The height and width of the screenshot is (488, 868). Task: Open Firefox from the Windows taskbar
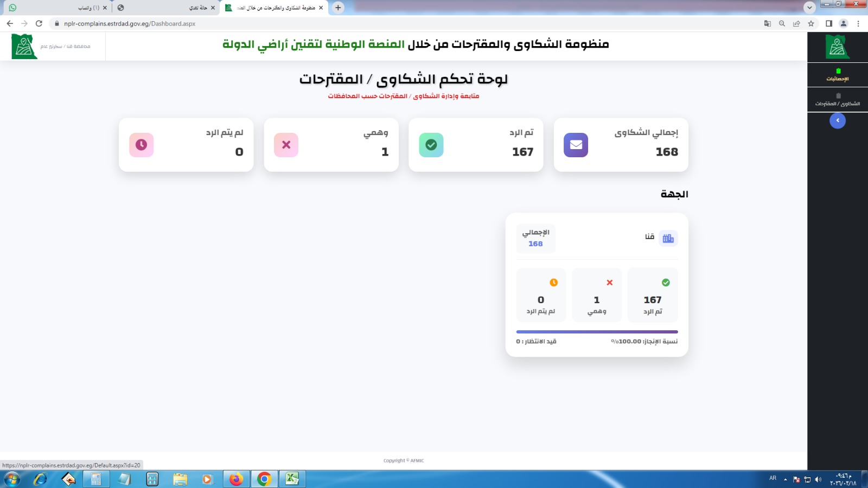click(236, 479)
